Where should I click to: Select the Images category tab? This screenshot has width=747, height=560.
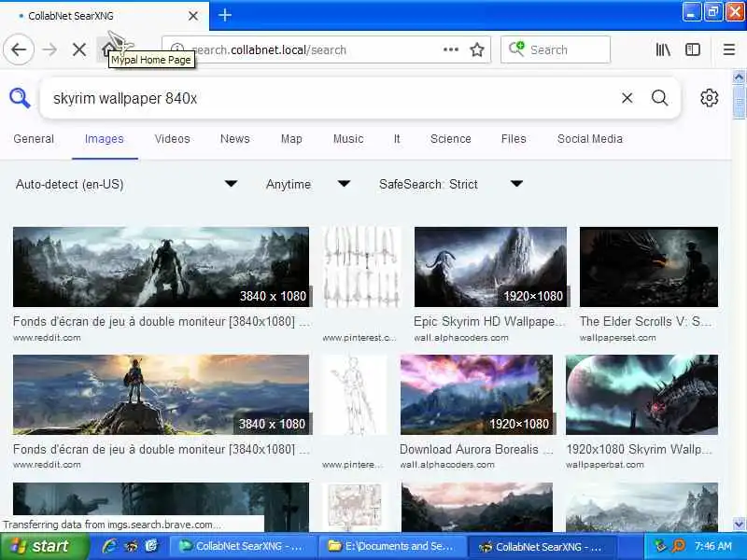point(105,139)
